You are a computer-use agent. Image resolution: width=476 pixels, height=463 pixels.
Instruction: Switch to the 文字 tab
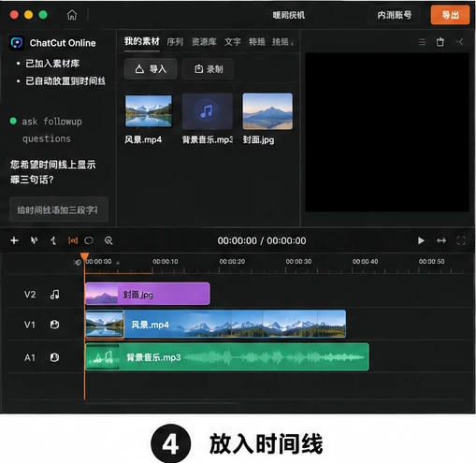click(233, 42)
